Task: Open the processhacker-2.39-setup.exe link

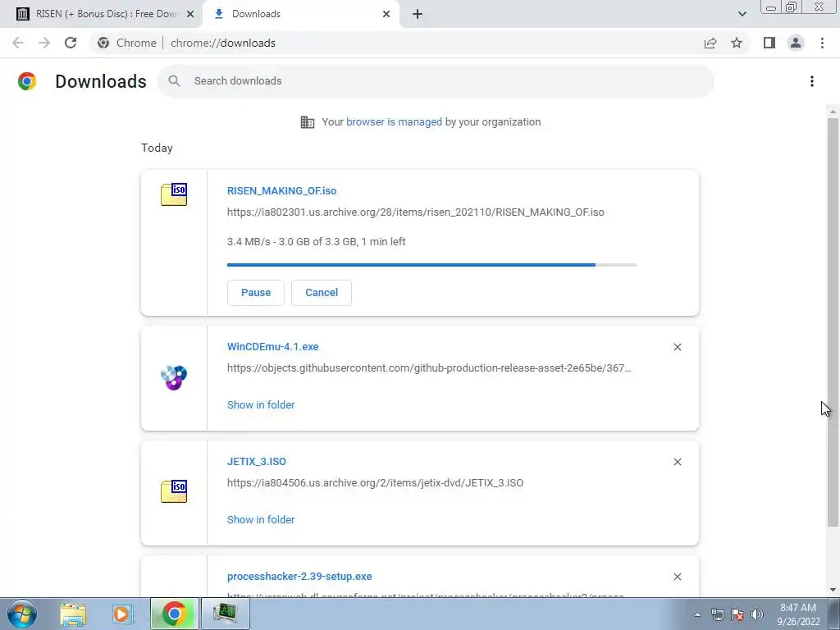Action: [299, 577]
